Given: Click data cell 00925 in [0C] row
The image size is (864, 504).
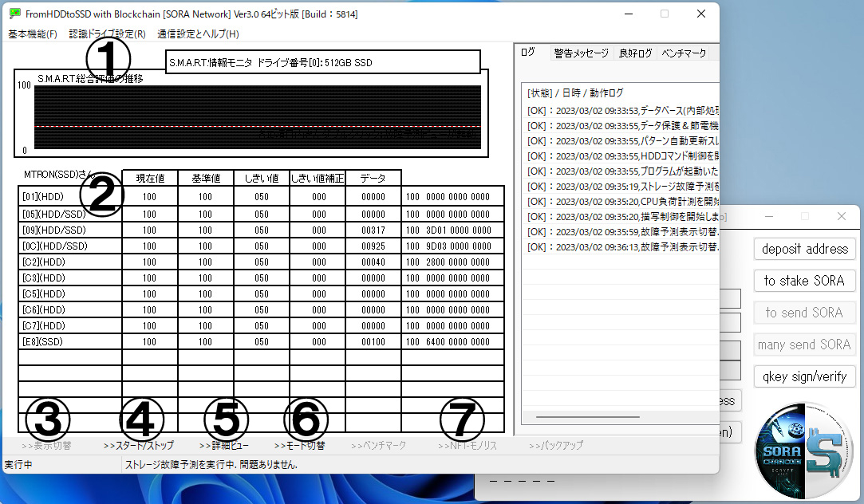Looking at the screenshot, I should tap(373, 246).
